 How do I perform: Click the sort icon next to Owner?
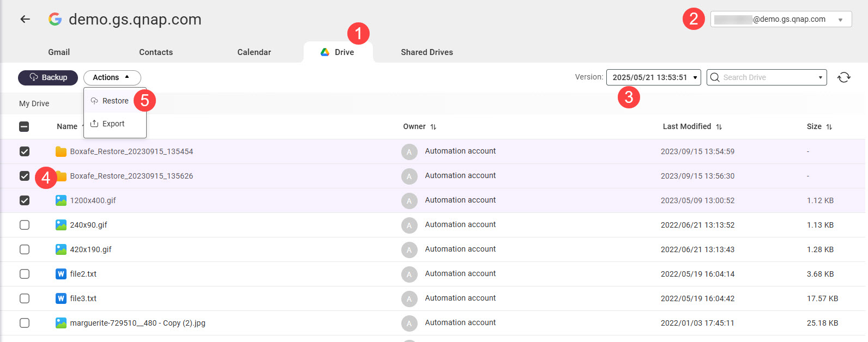(x=433, y=127)
